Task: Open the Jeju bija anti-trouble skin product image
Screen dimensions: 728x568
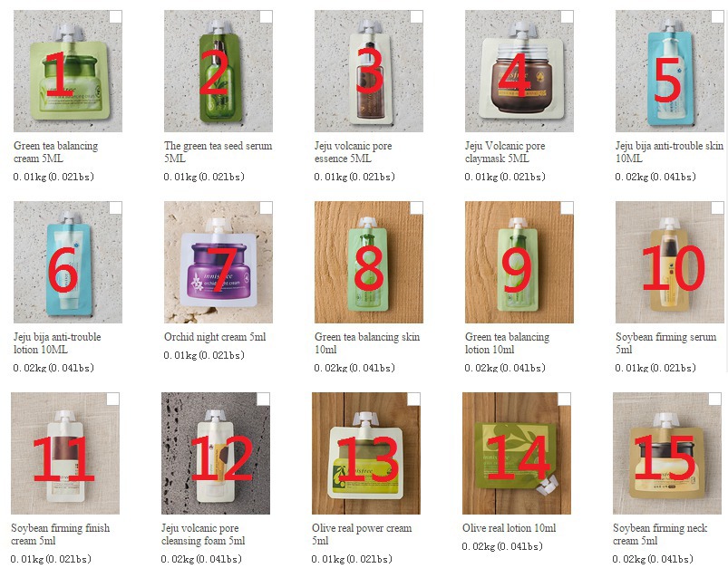Action: (x=669, y=71)
